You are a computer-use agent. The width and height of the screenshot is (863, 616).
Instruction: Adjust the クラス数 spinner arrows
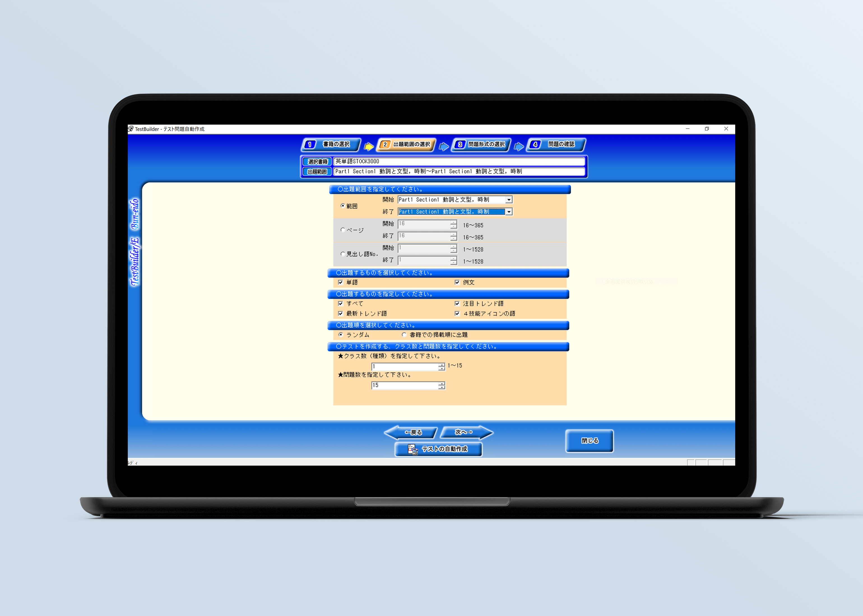pyautogui.click(x=441, y=367)
